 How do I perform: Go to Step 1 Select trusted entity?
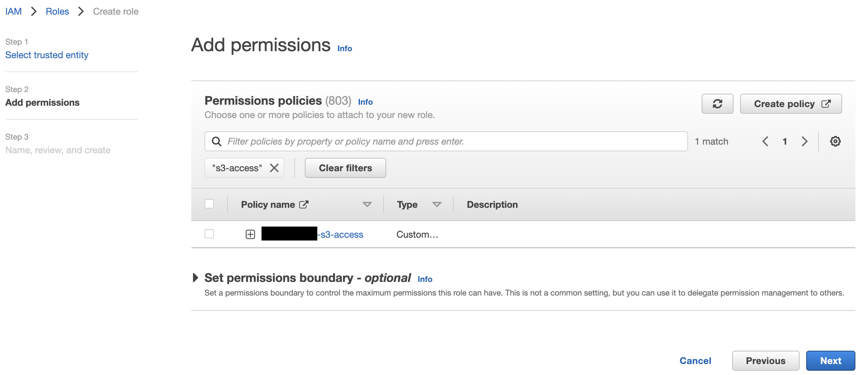[x=47, y=55]
